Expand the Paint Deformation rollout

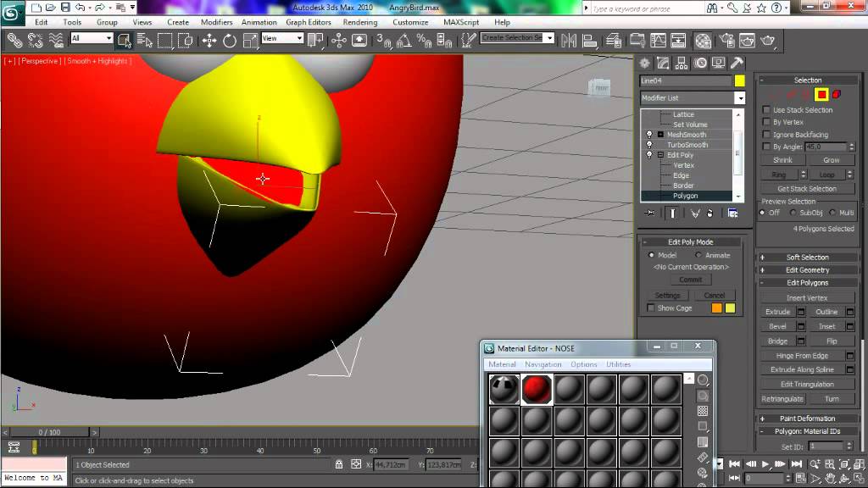(x=807, y=419)
